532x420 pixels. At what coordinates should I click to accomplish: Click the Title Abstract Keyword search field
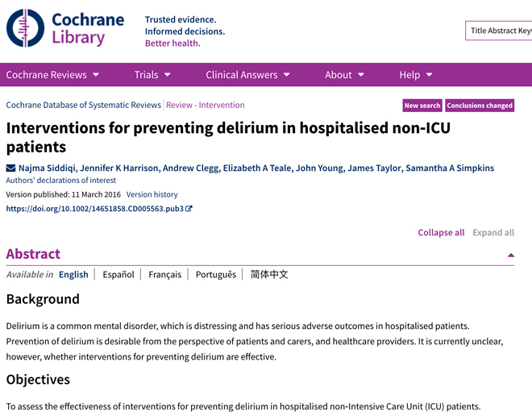coord(498,31)
